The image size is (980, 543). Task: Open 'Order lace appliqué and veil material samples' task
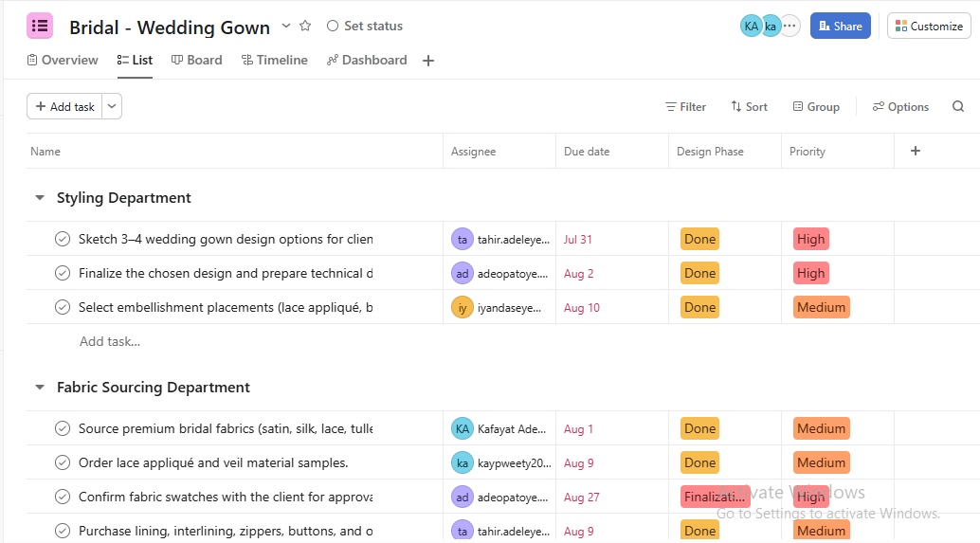[x=213, y=463]
